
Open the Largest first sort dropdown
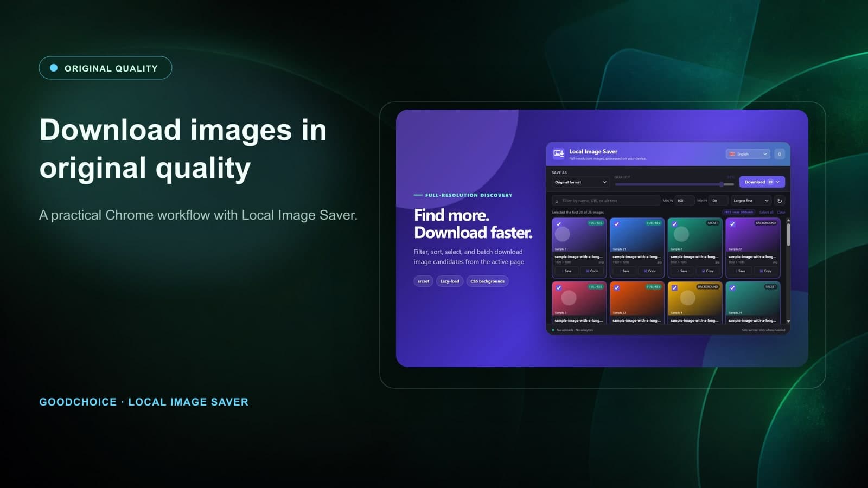(x=751, y=201)
